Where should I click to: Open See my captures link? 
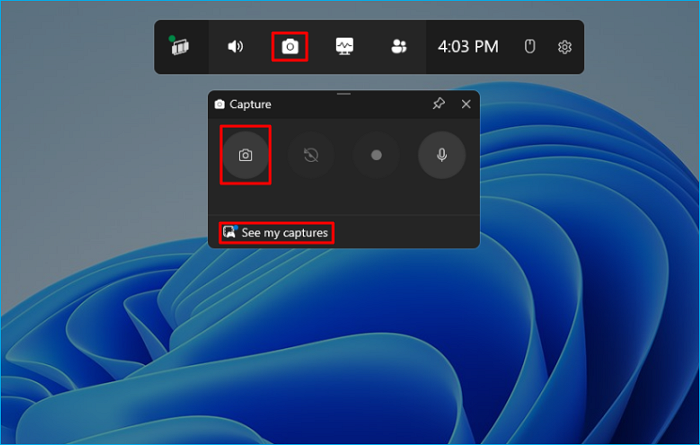[284, 233]
